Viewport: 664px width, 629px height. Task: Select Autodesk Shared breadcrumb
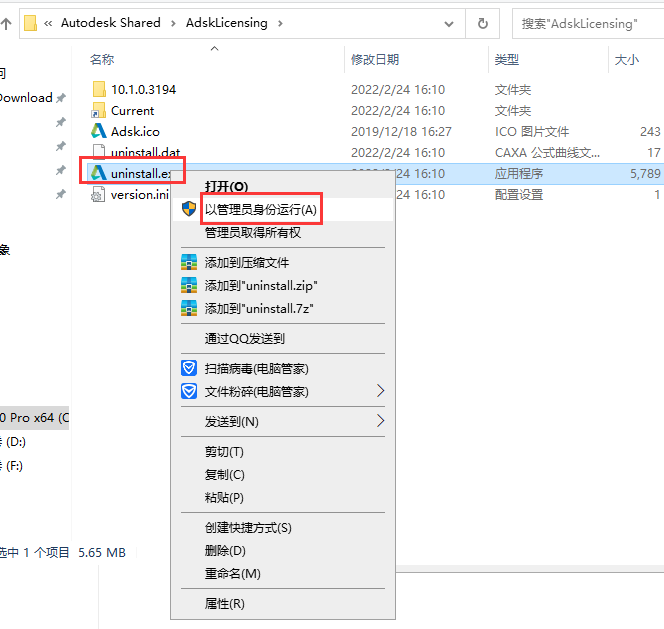coord(111,22)
